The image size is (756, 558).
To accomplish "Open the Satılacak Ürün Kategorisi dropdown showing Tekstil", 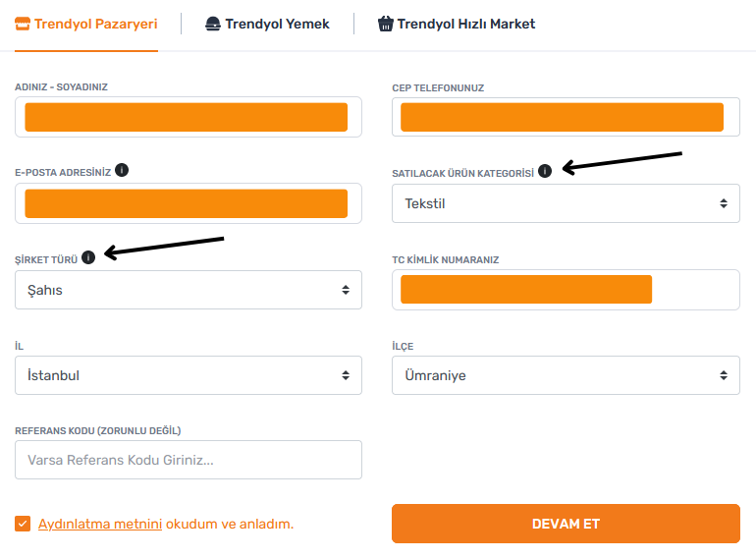I will click(x=566, y=203).
